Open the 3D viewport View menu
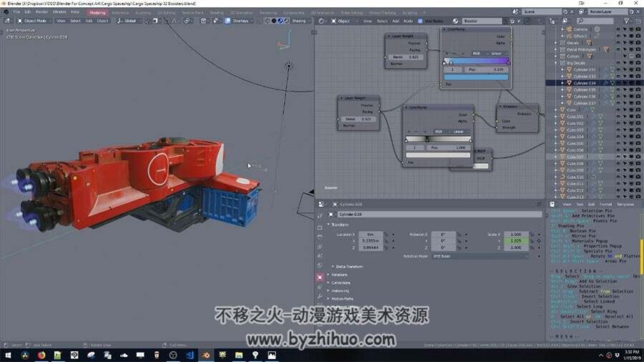Image resolution: width=644 pixels, height=362 pixels. 61,21
